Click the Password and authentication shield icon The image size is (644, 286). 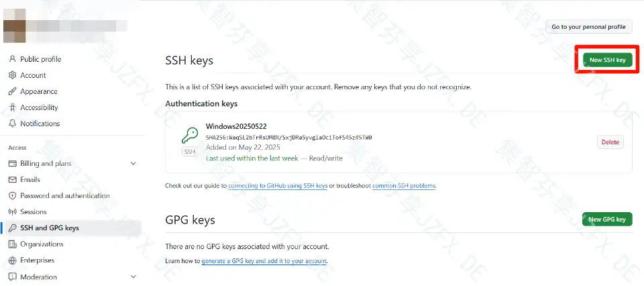pyautogui.click(x=12, y=195)
